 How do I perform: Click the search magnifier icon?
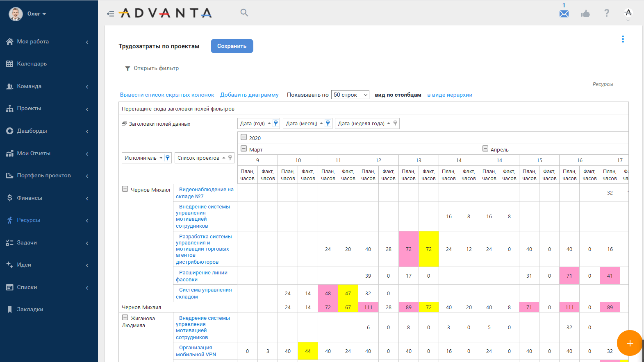pyautogui.click(x=244, y=13)
